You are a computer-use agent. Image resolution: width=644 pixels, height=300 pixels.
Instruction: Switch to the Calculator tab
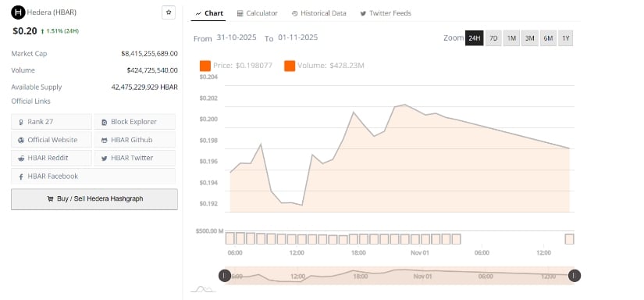[x=258, y=13]
